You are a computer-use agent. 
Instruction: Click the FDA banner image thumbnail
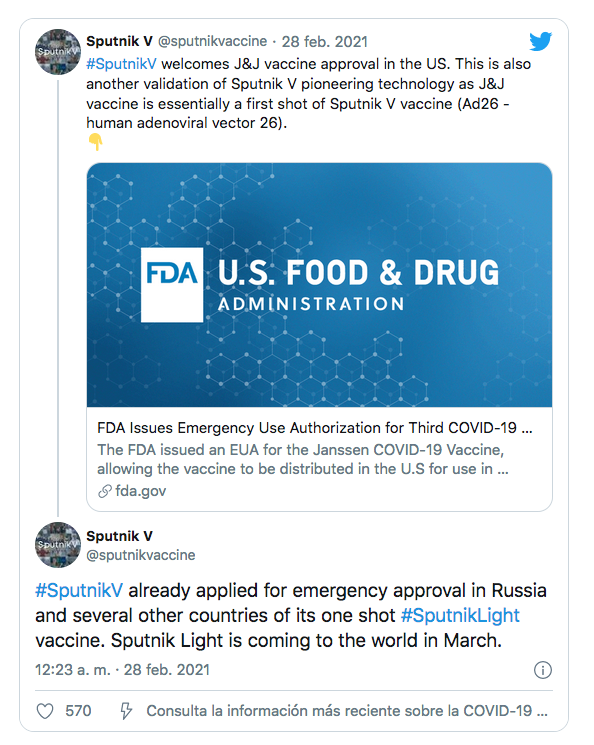coord(319,285)
